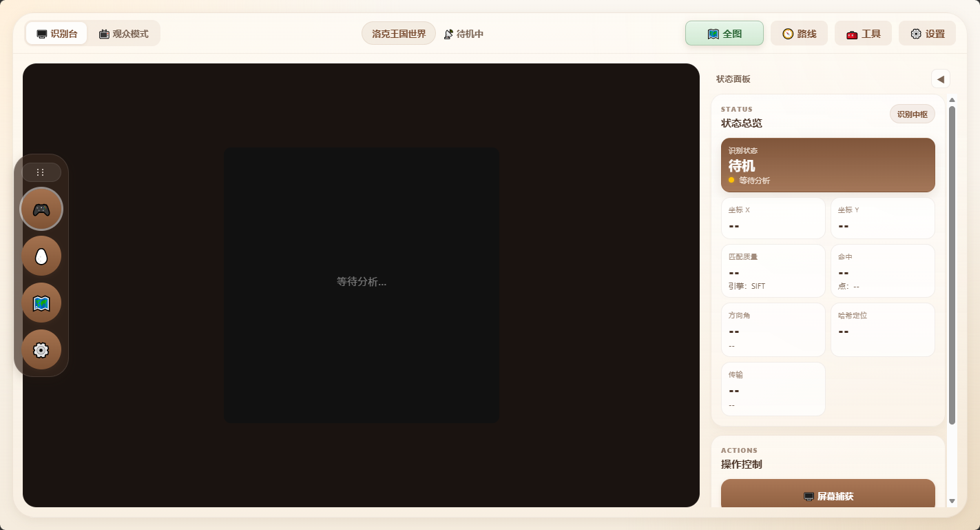Switch to the 观众模式 tab

[x=123, y=33]
